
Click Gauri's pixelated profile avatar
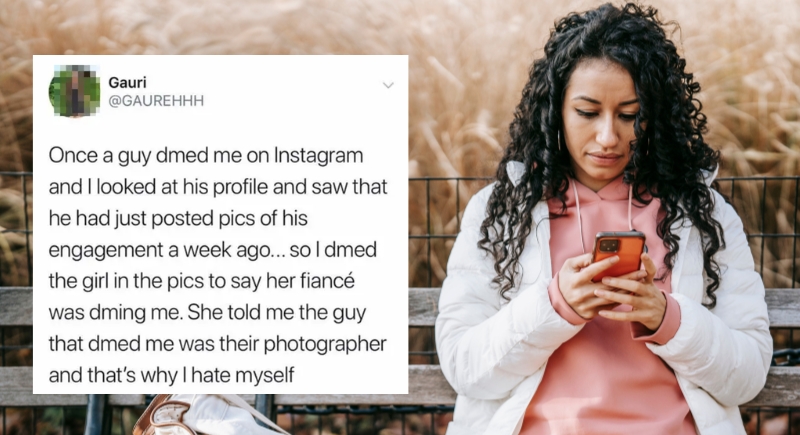coord(74,91)
